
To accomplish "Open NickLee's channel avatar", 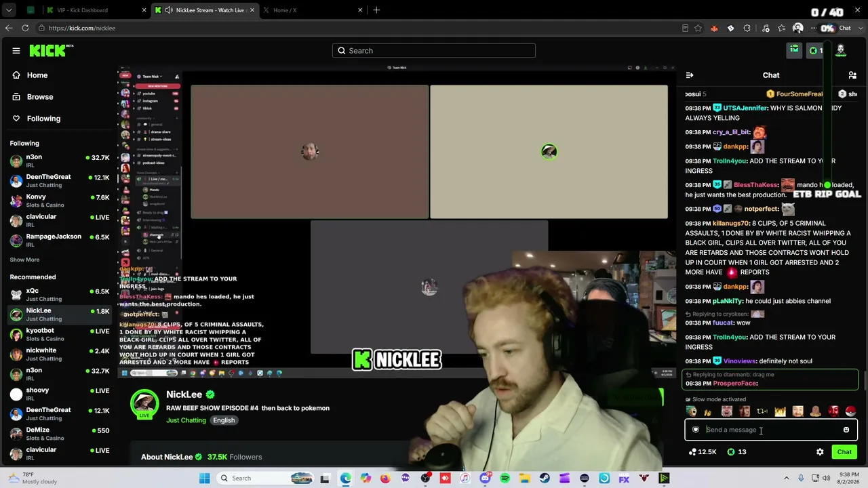I will coord(144,403).
